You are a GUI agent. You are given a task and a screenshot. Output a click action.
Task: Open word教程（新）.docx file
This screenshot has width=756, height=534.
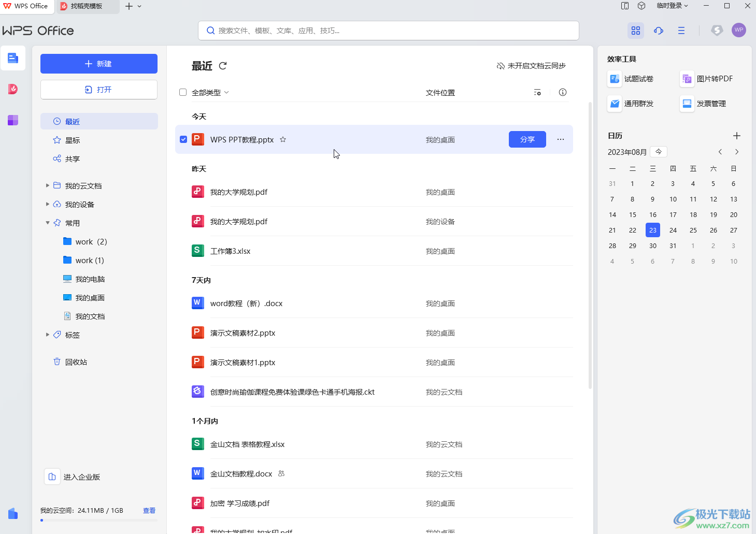tap(374, 303)
